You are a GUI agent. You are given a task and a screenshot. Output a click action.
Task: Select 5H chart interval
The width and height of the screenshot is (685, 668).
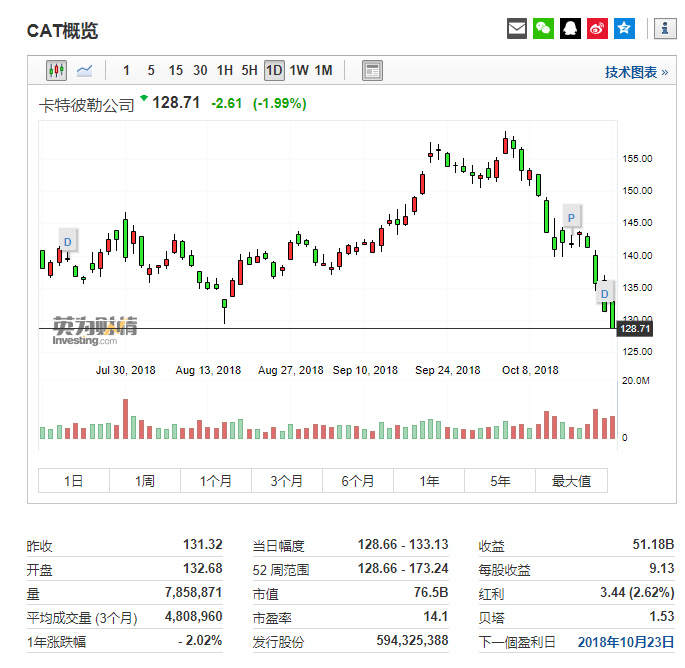pos(249,70)
